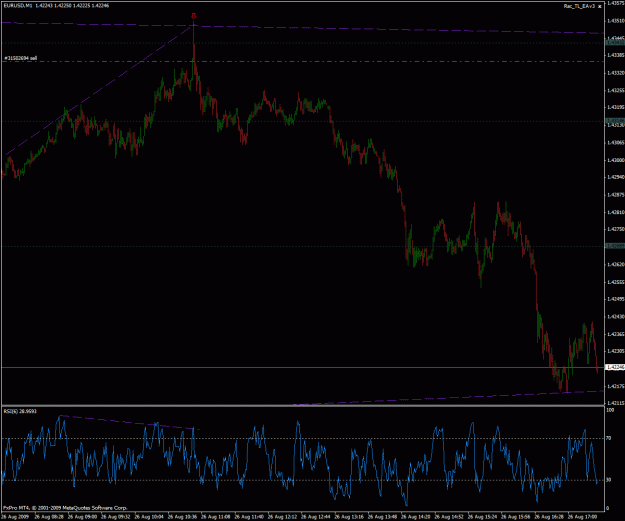Image resolution: width=625 pixels, height=521 pixels.
Task: Click the 26 Aug 11:08 time axis label
Action: (x=216, y=517)
